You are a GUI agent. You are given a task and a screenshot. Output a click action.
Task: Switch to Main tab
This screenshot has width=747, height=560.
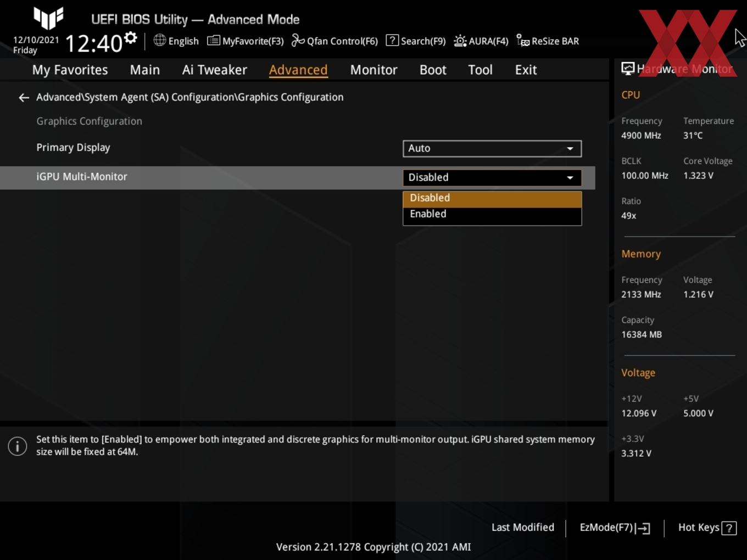coord(145,70)
